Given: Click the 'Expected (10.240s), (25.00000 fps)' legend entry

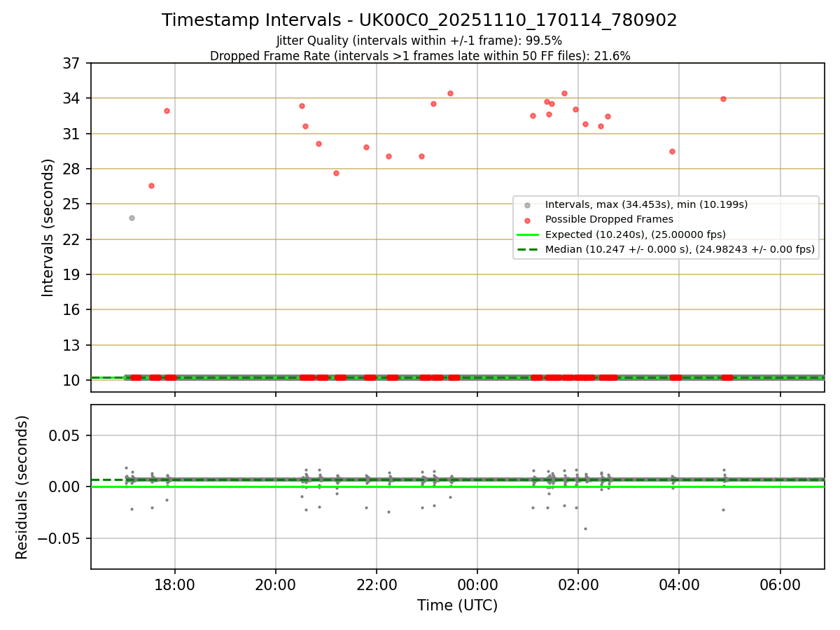Looking at the screenshot, I should pos(635,234).
